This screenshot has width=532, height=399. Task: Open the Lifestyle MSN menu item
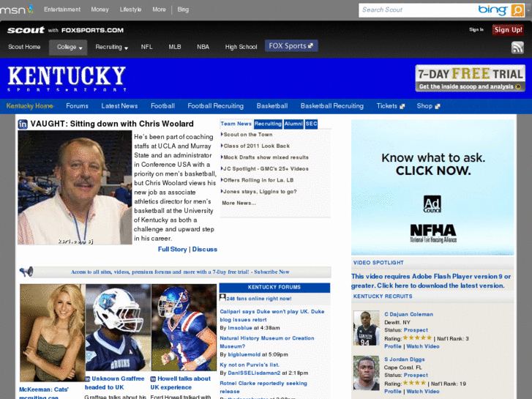[x=131, y=10]
